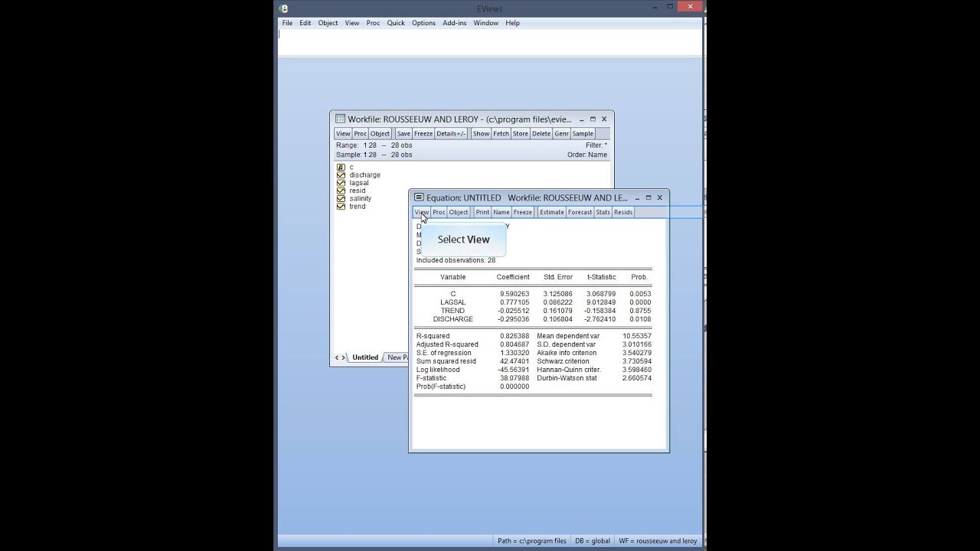Image resolution: width=980 pixels, height=551 pixels.
Task: Click Show in the Workfile toolbar
Action: (x=481, y=134)
